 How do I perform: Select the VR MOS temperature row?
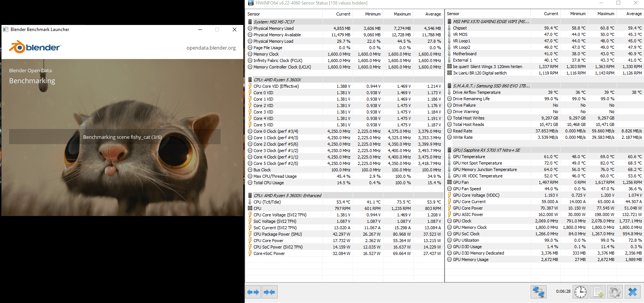tap(545, 34)
